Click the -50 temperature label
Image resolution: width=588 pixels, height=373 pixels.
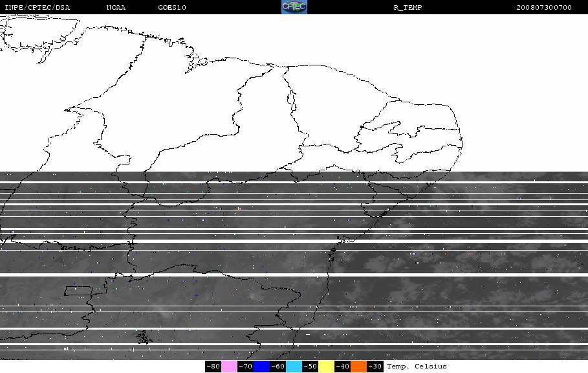pyautogui.click(x=310, y=367)
